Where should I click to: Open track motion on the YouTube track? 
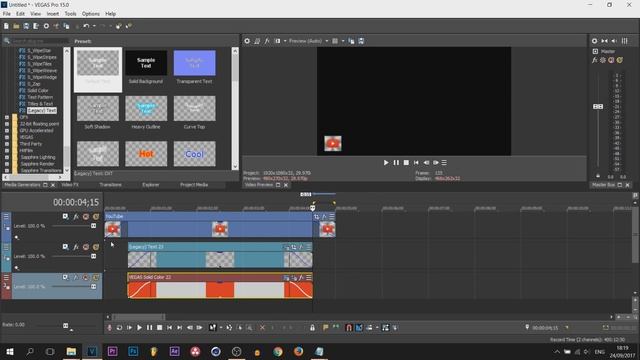coord(65,217)
